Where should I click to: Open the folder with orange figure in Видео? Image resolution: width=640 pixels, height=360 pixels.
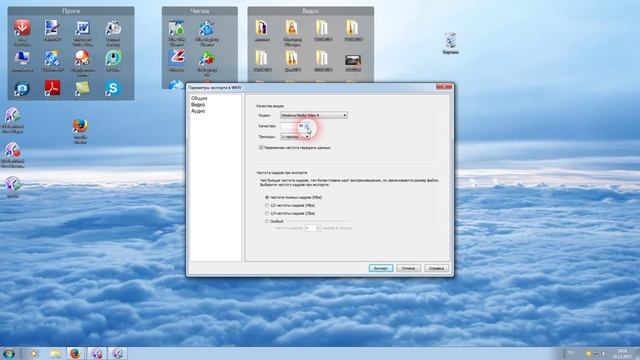point(292,28)
